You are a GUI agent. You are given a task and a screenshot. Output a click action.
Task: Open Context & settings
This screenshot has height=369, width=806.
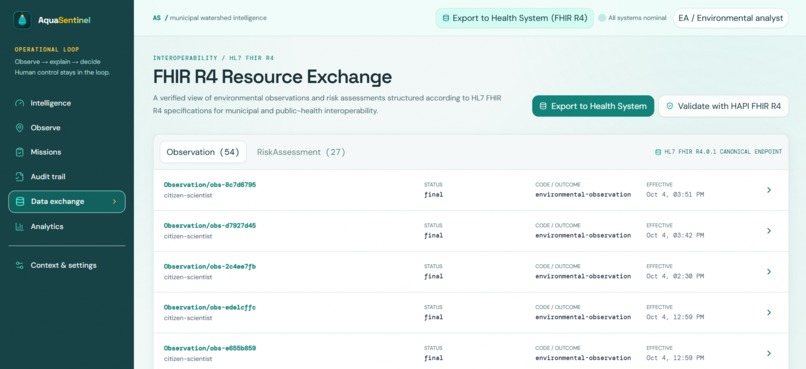click(x=67, y=265)
